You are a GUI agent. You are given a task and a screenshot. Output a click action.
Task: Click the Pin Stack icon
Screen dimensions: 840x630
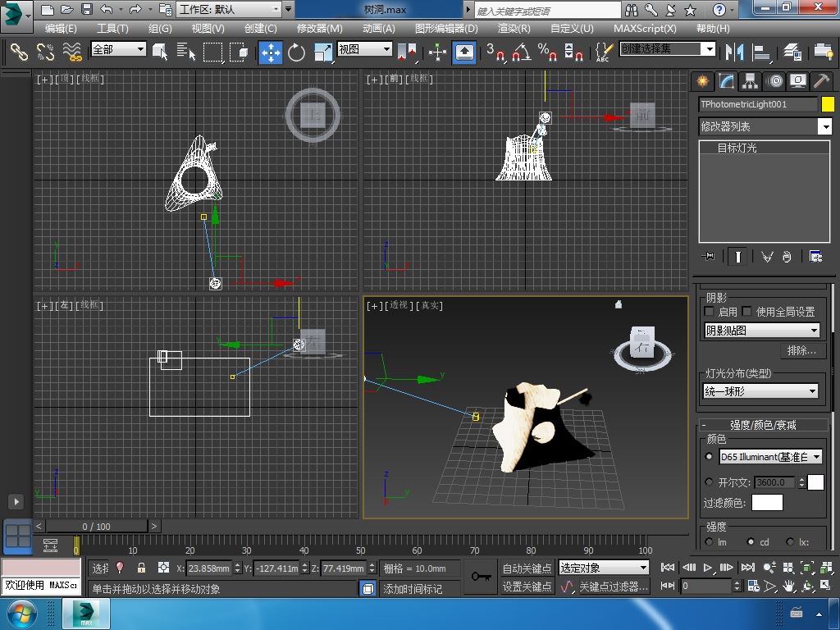(x=707, y=257)
